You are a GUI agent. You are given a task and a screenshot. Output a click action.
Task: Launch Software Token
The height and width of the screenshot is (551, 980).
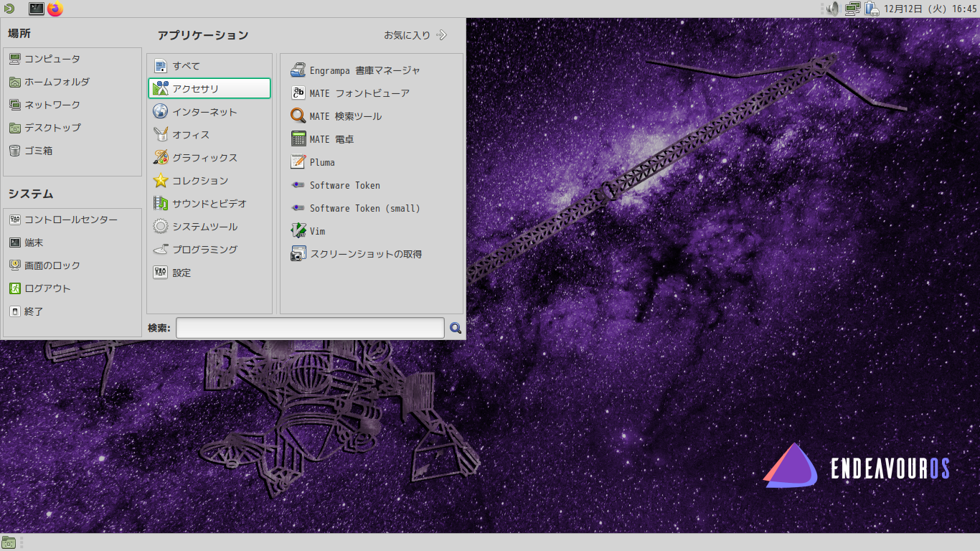(371, 185)
